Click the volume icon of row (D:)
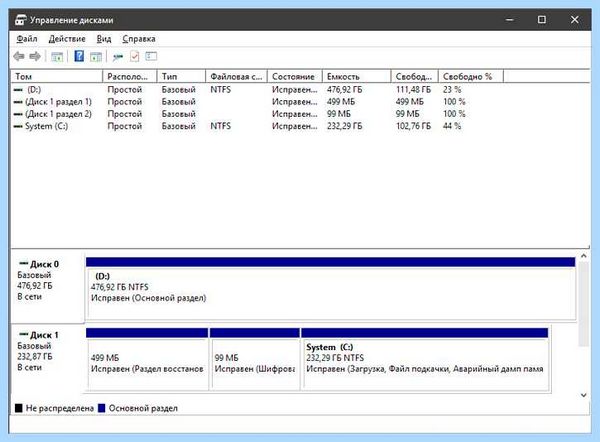 18,90
